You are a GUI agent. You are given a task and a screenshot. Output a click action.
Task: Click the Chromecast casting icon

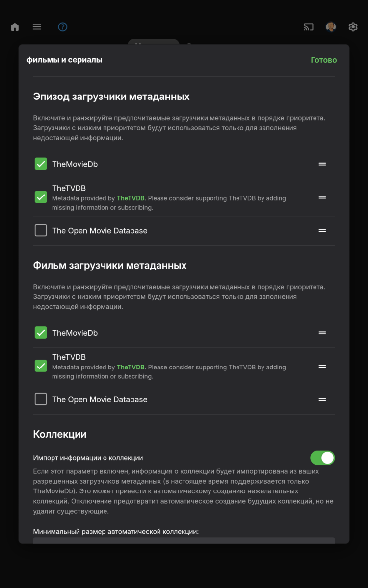coord(308,27)
